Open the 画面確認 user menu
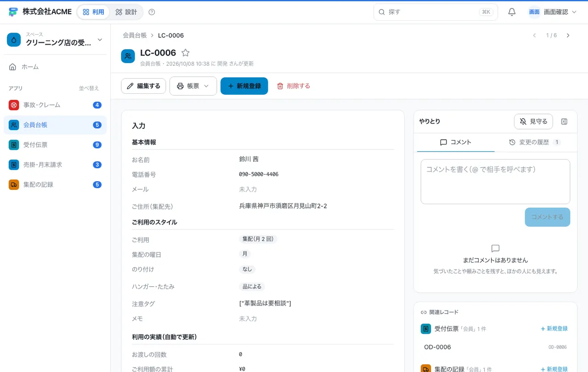 coord(553,12)
